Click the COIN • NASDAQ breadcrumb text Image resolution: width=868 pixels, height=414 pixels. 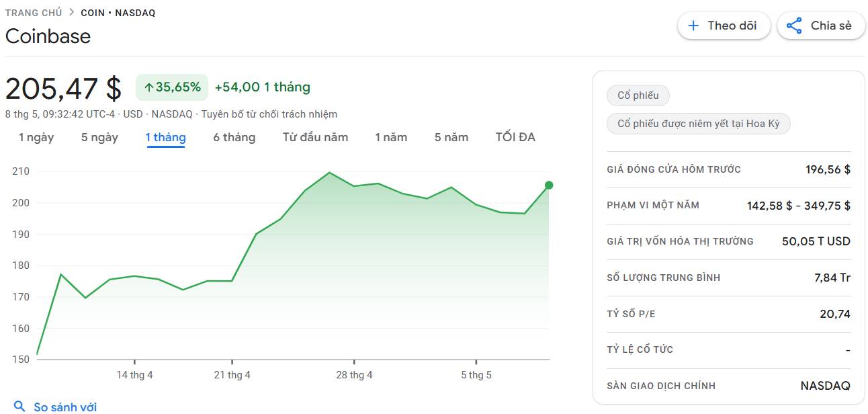click(x=118, y=13)
